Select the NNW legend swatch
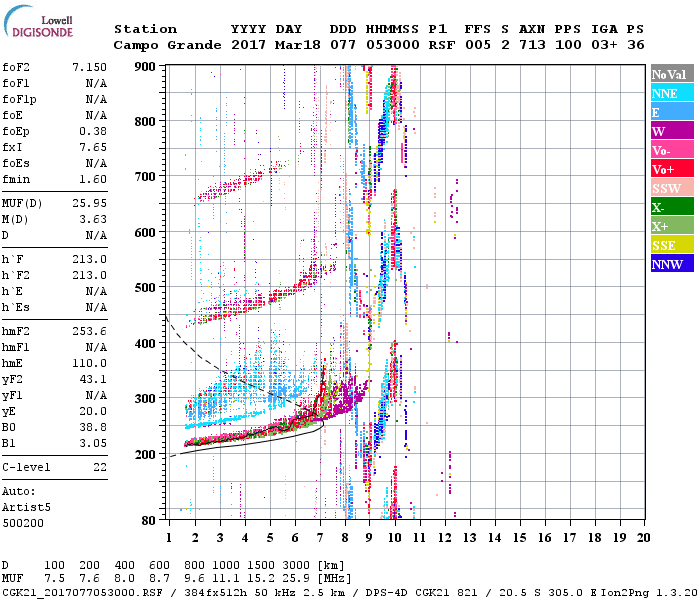This screenshot has width=700, height=600. pyautogui.click(x=672, y=263)
